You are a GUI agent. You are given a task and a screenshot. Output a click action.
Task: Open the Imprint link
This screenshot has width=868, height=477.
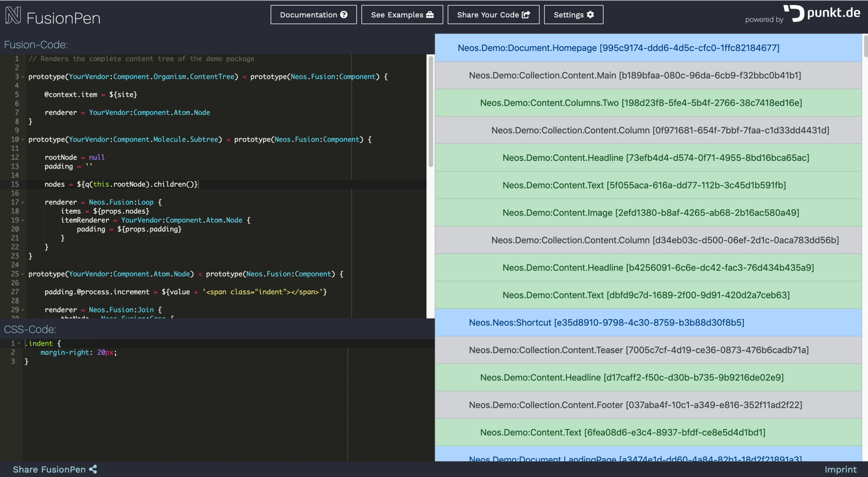840,469
